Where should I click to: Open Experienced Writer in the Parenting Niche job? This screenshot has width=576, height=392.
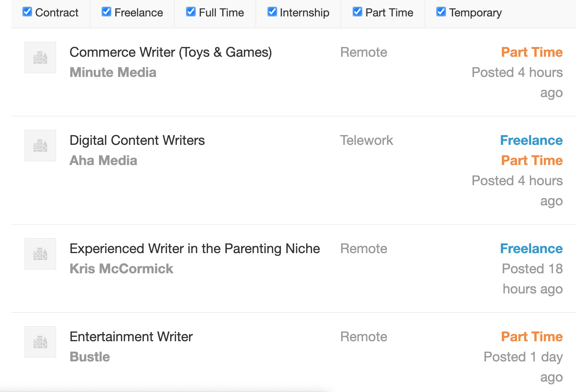point(195,249)
